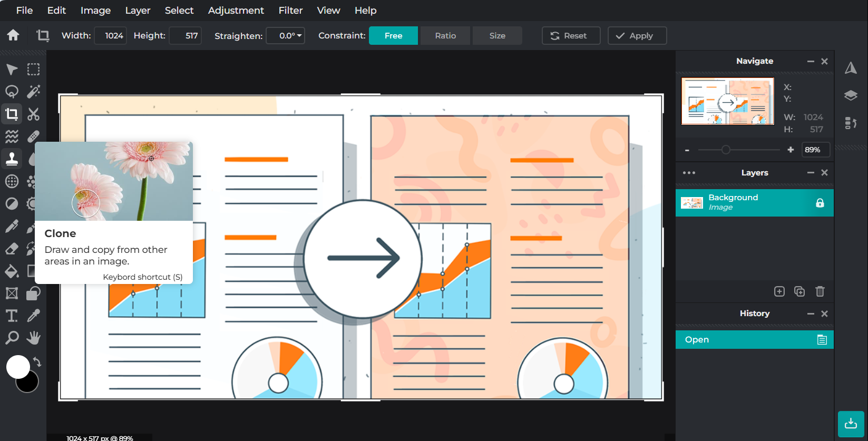Viewport: 868px width, 441px height.
Task: Open the Straighten angle dropdown
Action: [x=285, y=36]
